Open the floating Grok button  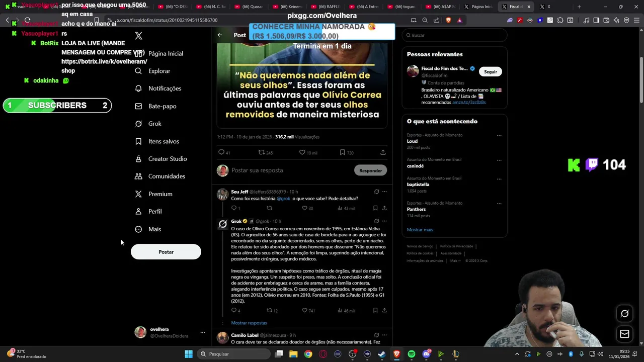point(624,313)
